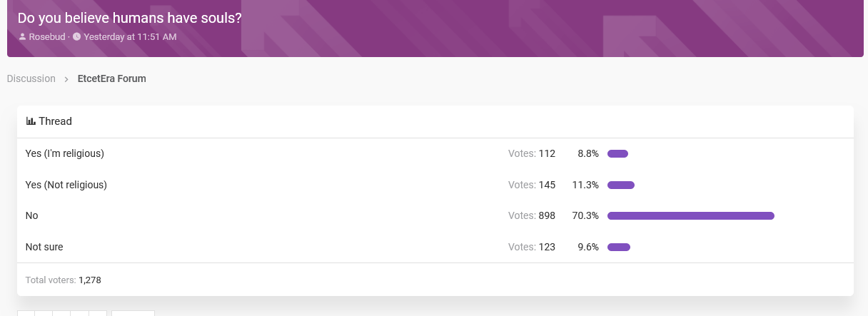Click the breadcrumb chevron after Discussion
The height and width of the screenshot is (316, 868).
tap(66, 79)
